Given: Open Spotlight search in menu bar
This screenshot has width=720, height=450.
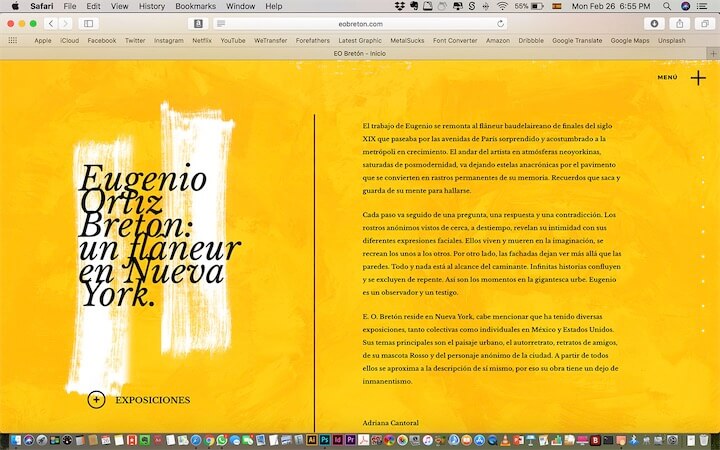Looking at the screenshot, I should pos(667,6).
